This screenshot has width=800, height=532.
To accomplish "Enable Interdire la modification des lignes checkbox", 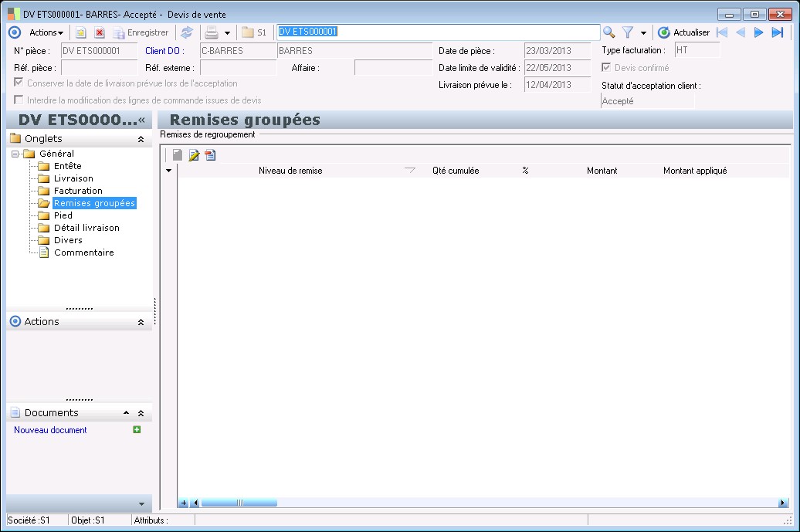I will [19, 100].
